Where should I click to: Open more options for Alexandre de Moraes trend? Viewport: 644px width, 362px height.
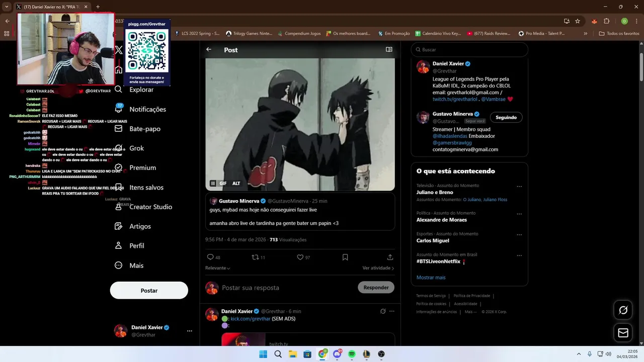click(519, 214)
